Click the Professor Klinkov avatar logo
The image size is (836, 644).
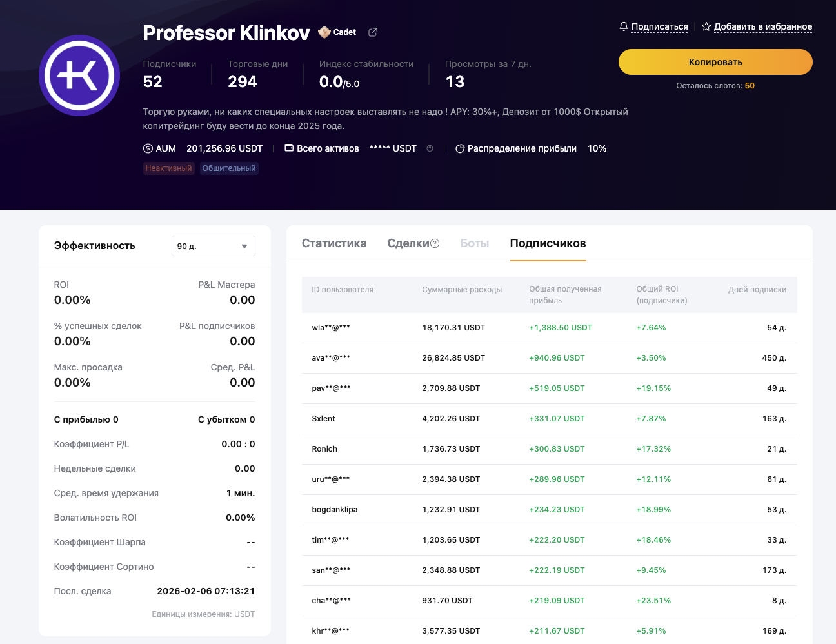(x=79, y=75)
